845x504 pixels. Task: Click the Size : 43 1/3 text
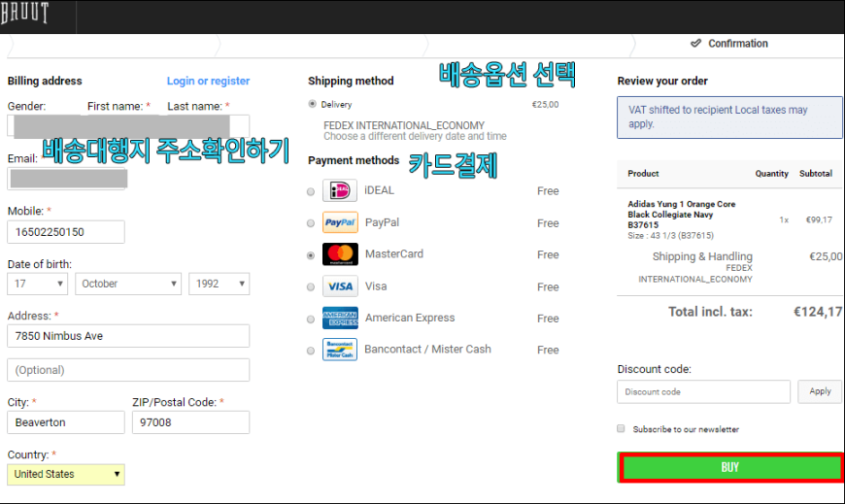point(670,236)
